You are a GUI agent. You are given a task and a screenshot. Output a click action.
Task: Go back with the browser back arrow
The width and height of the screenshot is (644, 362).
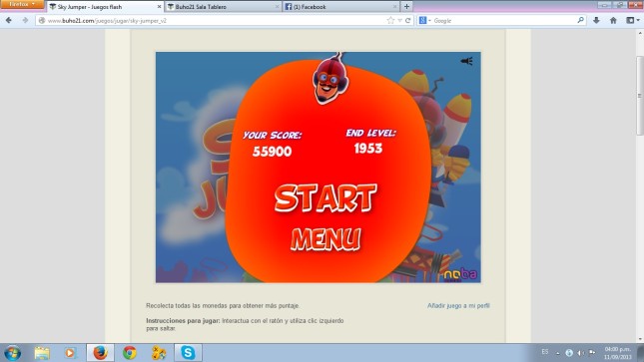(9, 20)
